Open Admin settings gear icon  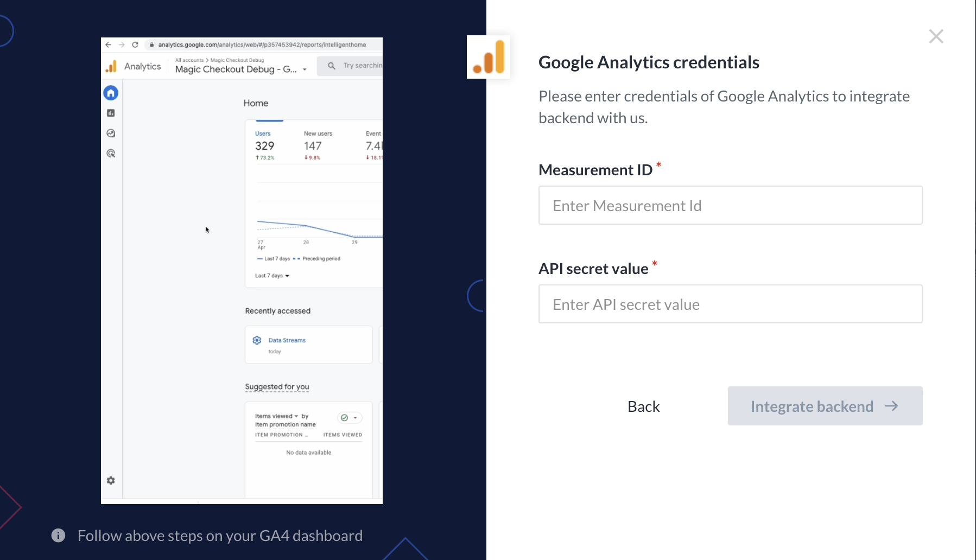(111, 481)
